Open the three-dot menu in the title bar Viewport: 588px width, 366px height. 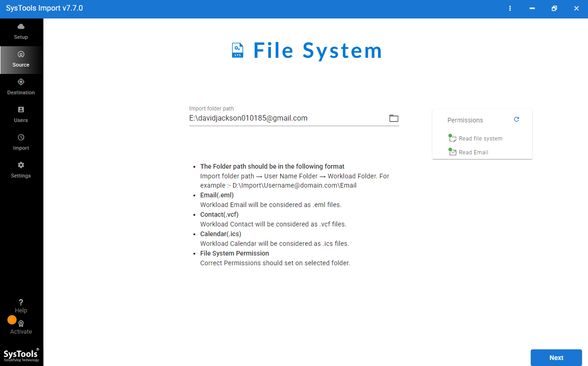510,8
